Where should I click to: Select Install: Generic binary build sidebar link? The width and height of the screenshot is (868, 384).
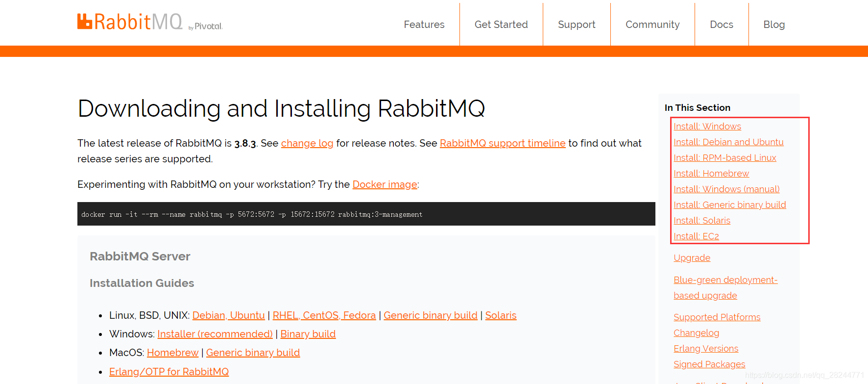click(730, 205)
